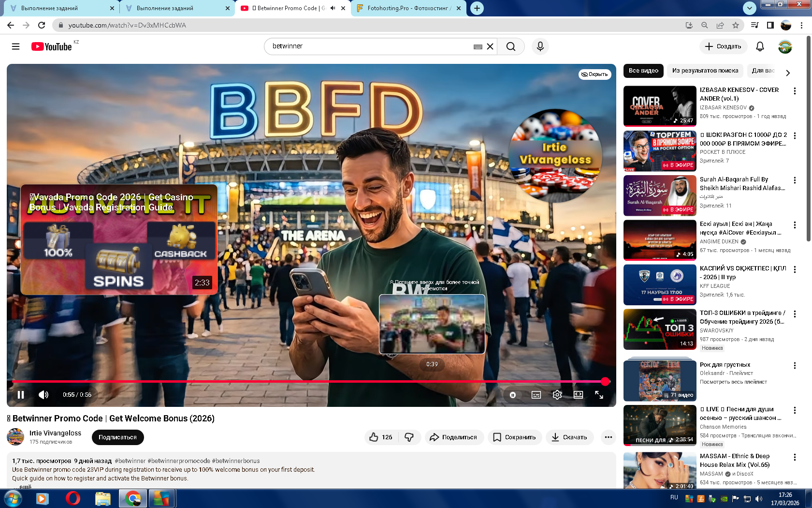Open options for IZBASAR KENESOV video
812x508 pixels.
pos(795,91)
